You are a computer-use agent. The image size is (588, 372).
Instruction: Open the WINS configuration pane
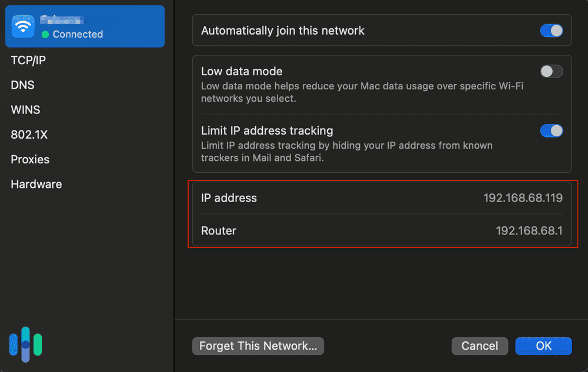25,109
